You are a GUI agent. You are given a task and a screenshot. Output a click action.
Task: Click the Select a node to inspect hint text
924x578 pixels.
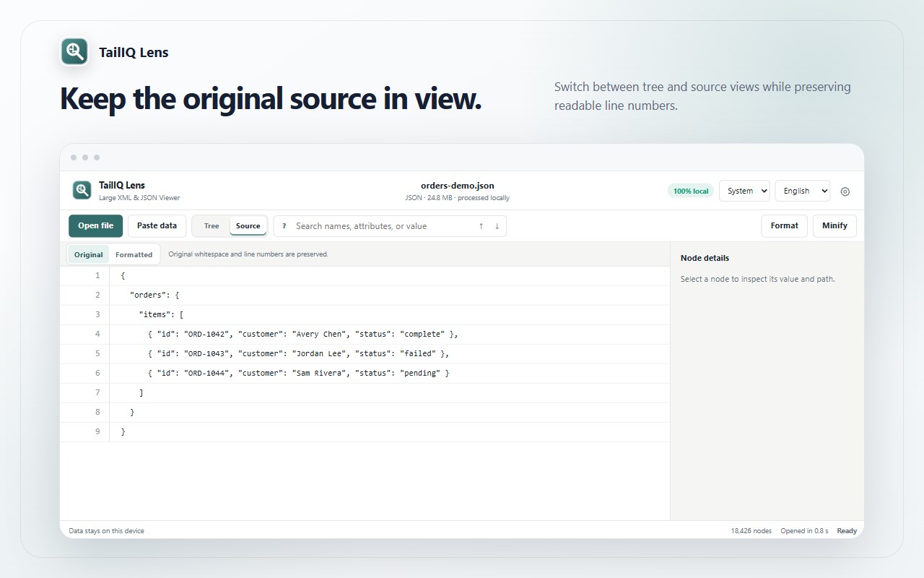(757, 279)
